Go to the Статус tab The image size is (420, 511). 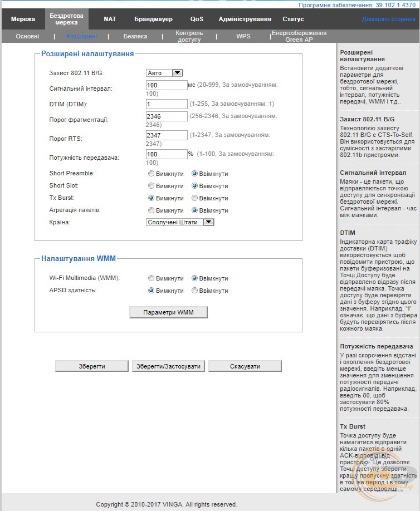click(x=293, y=19)
